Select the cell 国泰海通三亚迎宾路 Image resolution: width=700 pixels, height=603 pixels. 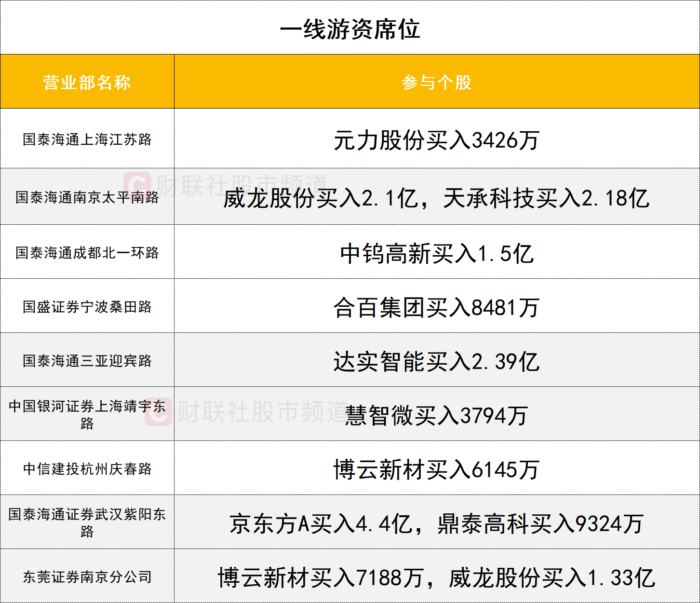point(87,360)
